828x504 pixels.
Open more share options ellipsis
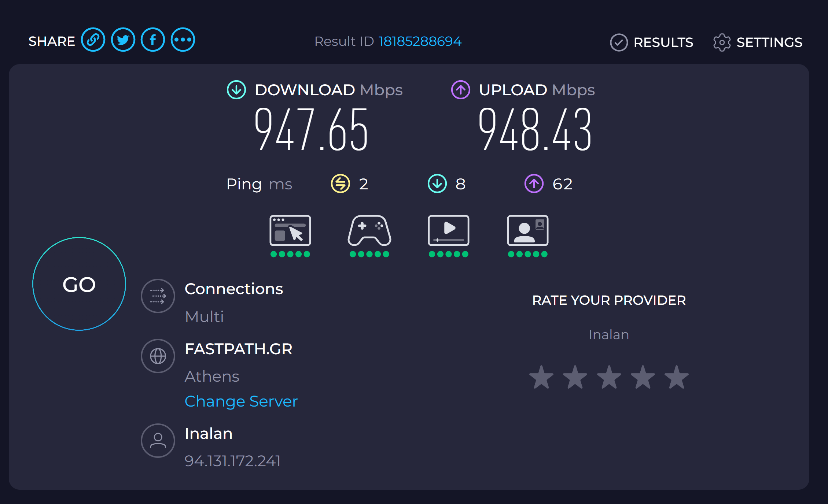point(183,40)
